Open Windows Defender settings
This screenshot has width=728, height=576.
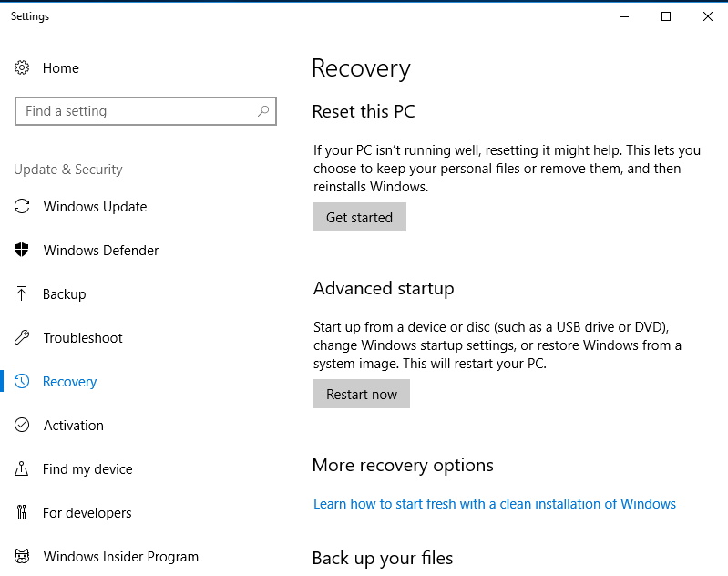pyautogui.click(x=101, y=251)
